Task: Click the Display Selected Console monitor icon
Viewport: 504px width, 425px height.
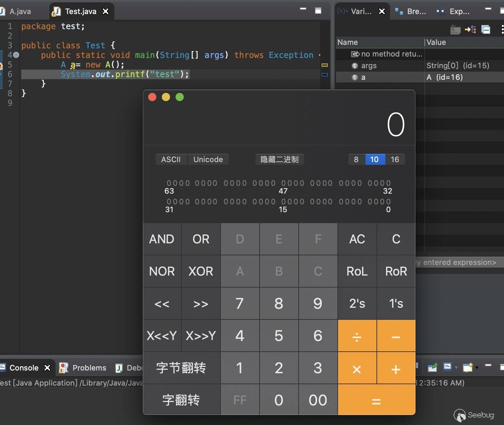Action: coord(447,367)
